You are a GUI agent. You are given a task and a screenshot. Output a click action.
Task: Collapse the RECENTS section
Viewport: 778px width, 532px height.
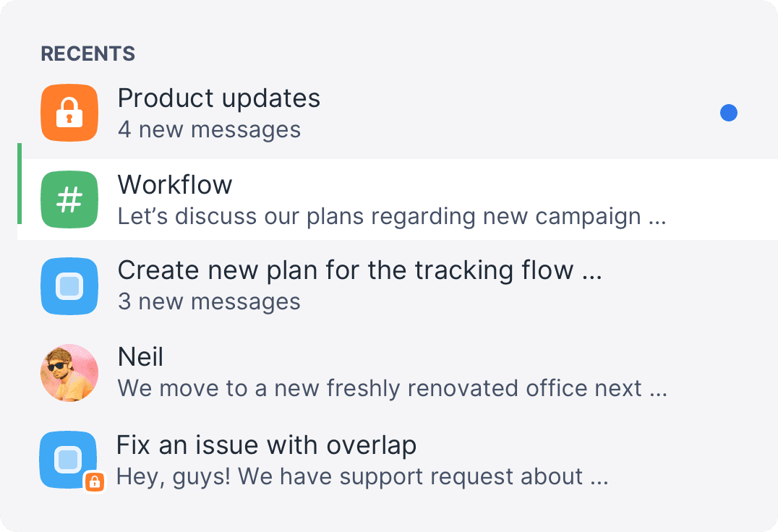pyautogui.click(x=87, y=53)
